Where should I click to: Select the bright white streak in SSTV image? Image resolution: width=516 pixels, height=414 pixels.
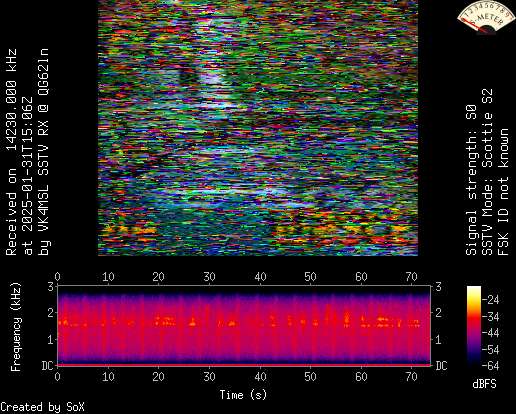[x=213, y=77]
